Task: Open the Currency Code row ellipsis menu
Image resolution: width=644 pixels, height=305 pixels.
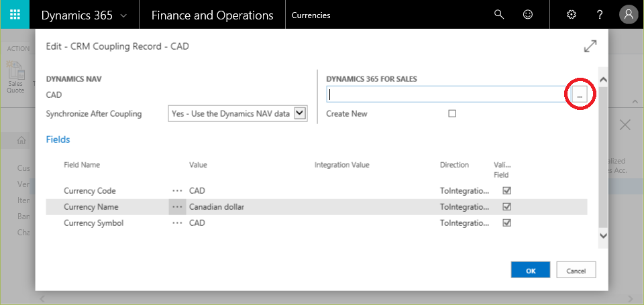Action: point(177,191)
